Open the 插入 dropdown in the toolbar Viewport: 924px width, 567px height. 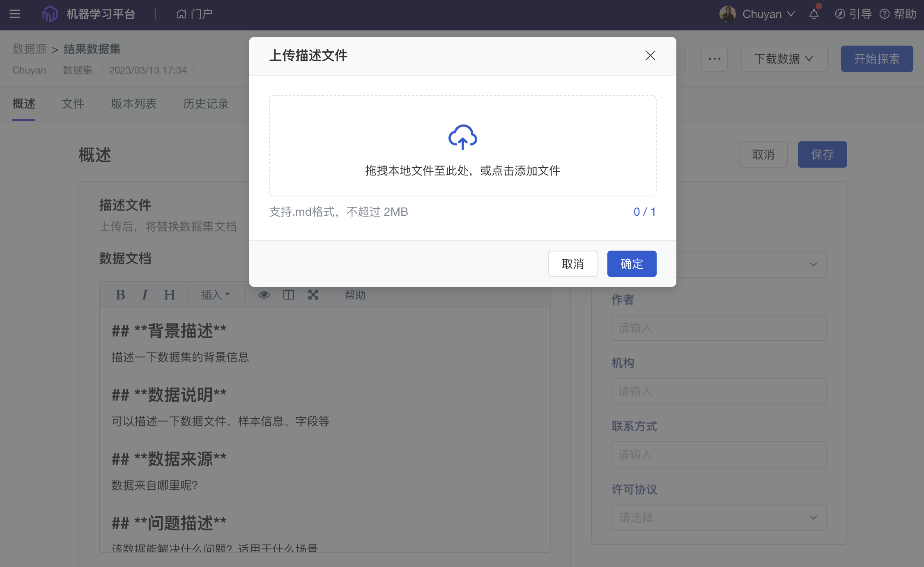(215, 295)
